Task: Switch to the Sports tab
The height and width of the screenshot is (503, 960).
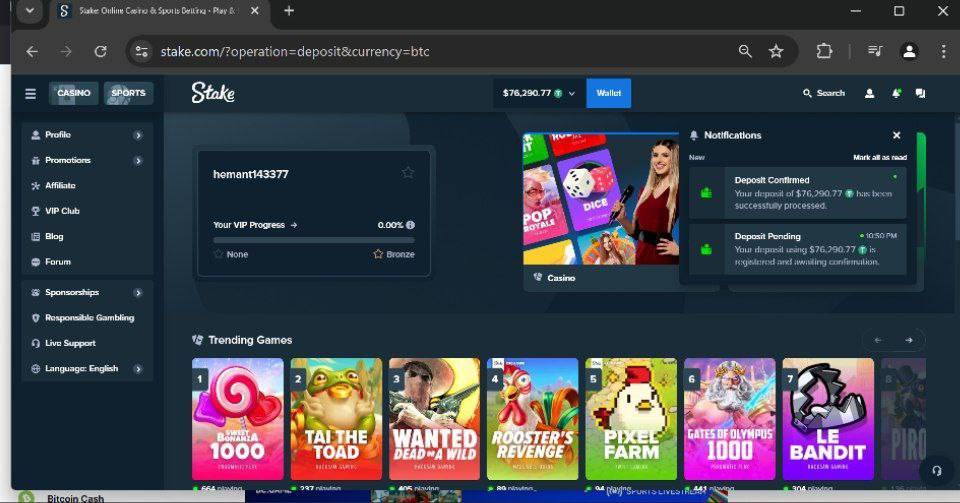Action: 128,93
